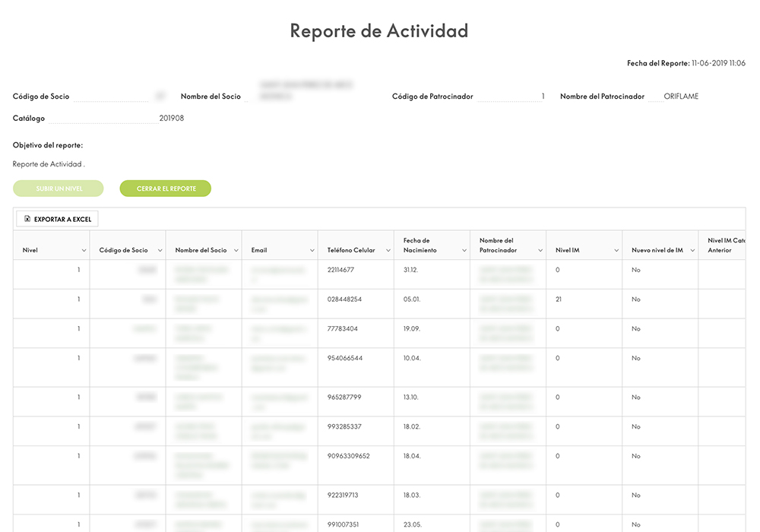This screenshot has height=532, width=760.
Task: Expand the Nombre del Patrocinador column menu
Action: (540, 251)
